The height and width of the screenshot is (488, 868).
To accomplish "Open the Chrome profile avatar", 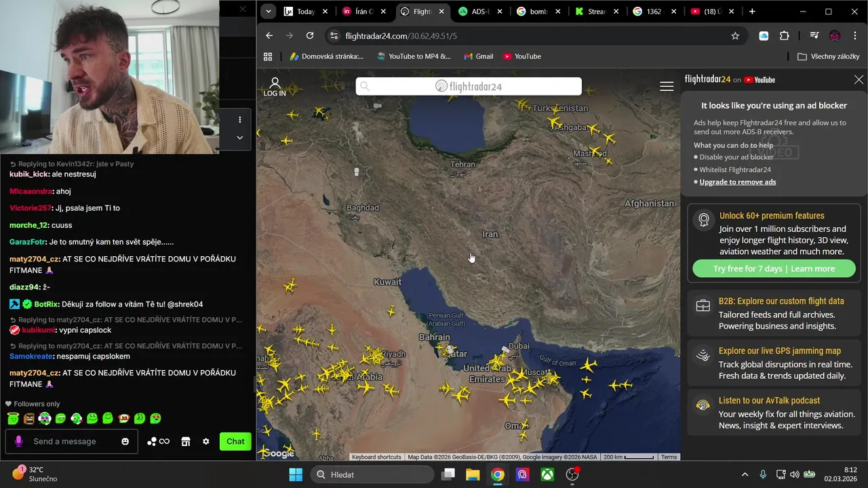I will [x=835, y=36].
